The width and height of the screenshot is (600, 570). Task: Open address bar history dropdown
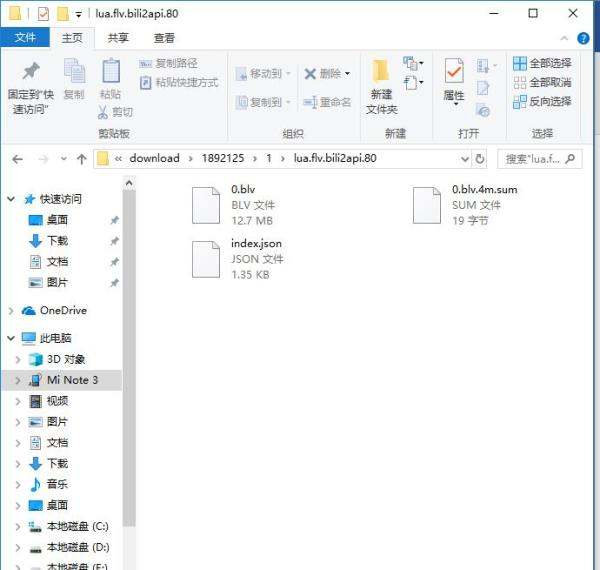[x=465, y=159]
